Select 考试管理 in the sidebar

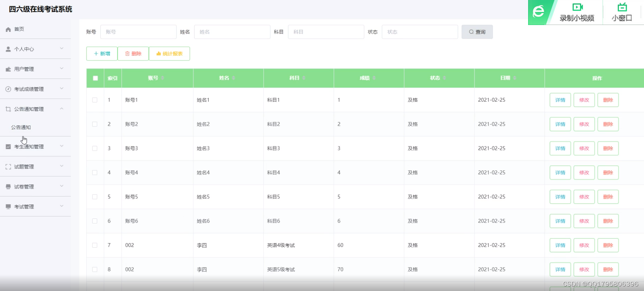pyautogui.click(x=35, y=206)
